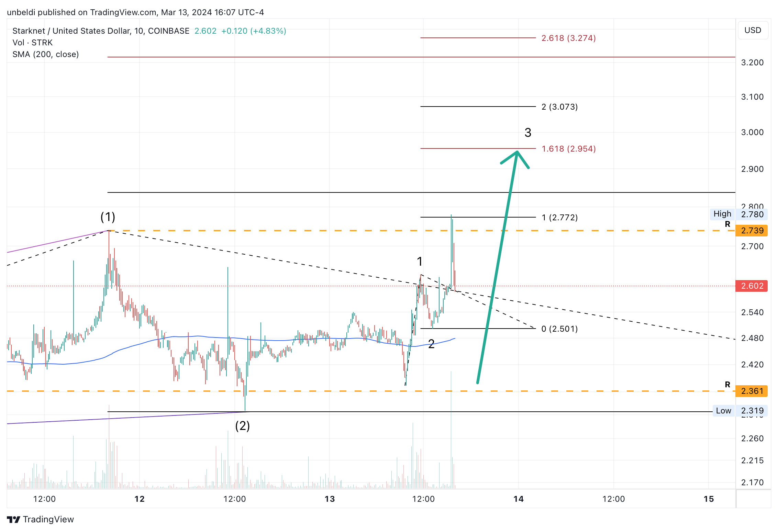The width and height of the screenshot is (778, 532).
Task: Click the 2.260 price axis value
Action: click(x=752, y=439)
